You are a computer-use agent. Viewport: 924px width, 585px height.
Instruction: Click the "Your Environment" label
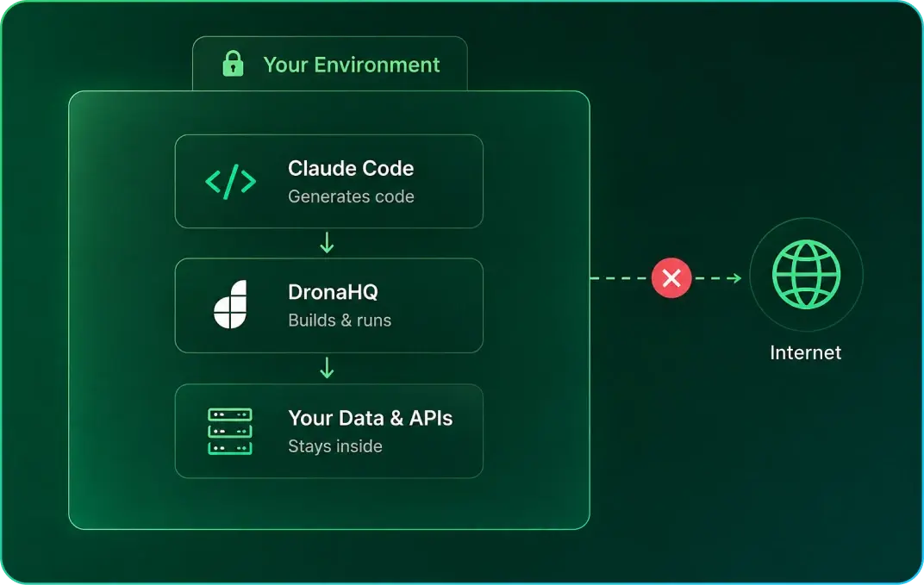click(x=351, y=65)
